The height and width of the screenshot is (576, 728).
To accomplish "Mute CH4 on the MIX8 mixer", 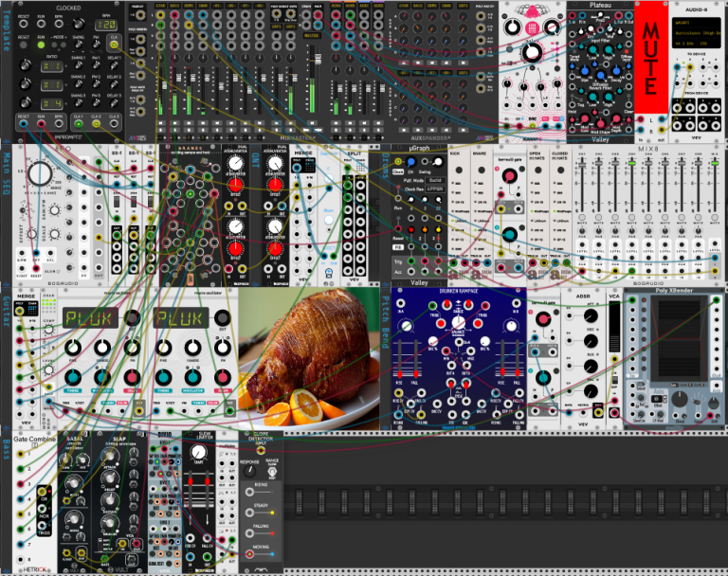I will click(632, 217).
